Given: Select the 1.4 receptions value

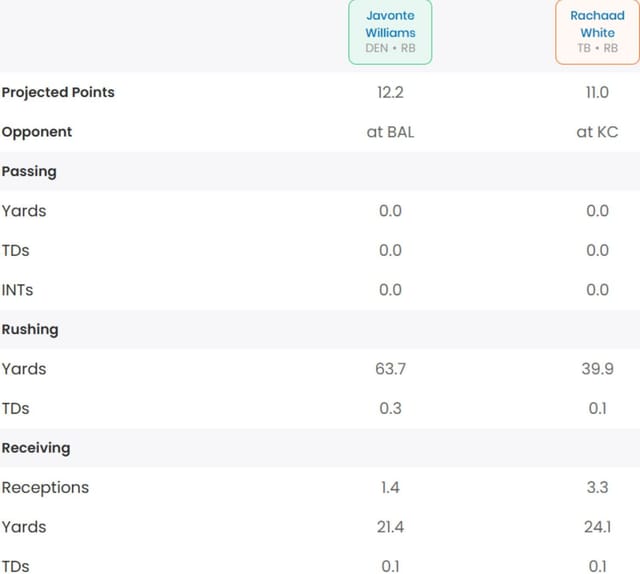Looking at the screenshot, I should point(390,487).
